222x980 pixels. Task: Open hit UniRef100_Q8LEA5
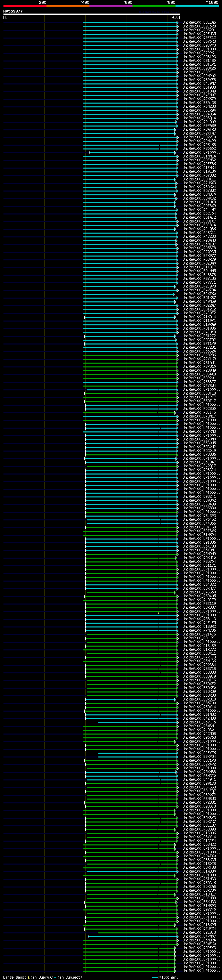(x=199, y=23)
